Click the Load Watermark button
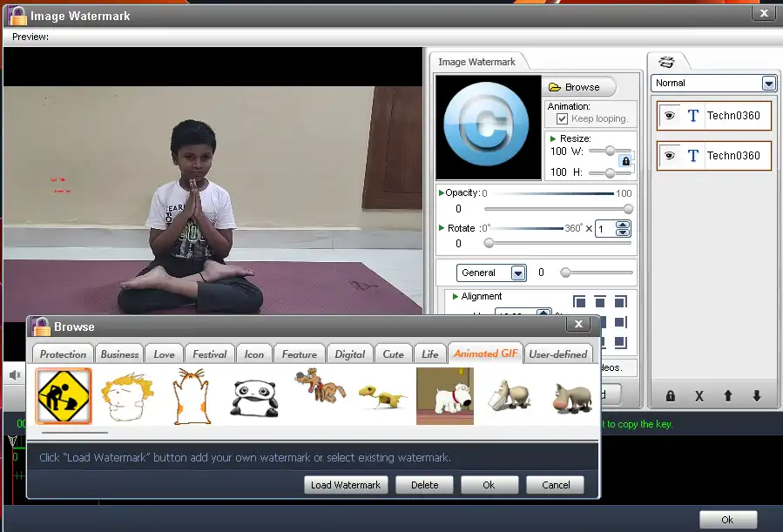The width and height of the screenshot is (783, 532). 345,485
